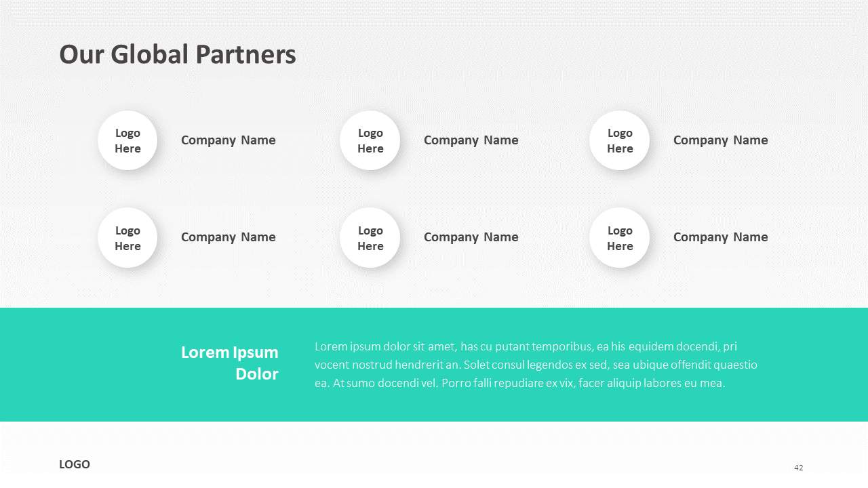868x488 pixels.
Task: Click the paragraph line starting 'Lorem ipsum dolor sit'
Action: click(526, 347)
